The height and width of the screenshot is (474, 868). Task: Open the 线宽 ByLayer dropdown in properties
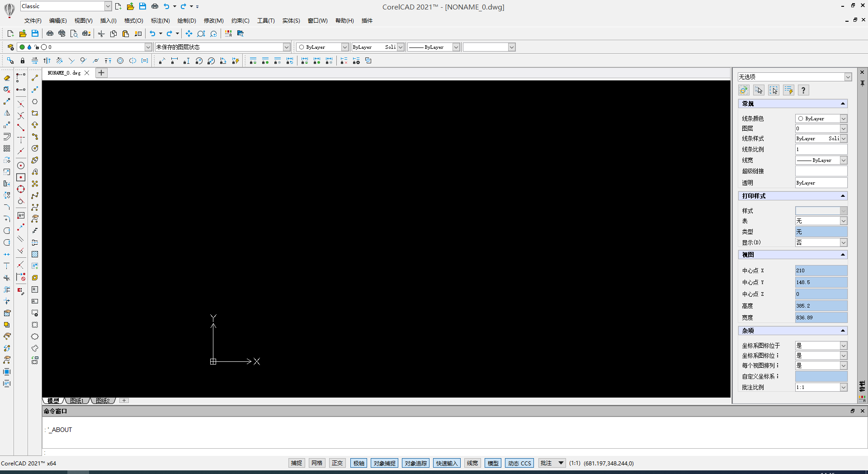point(843,160)
